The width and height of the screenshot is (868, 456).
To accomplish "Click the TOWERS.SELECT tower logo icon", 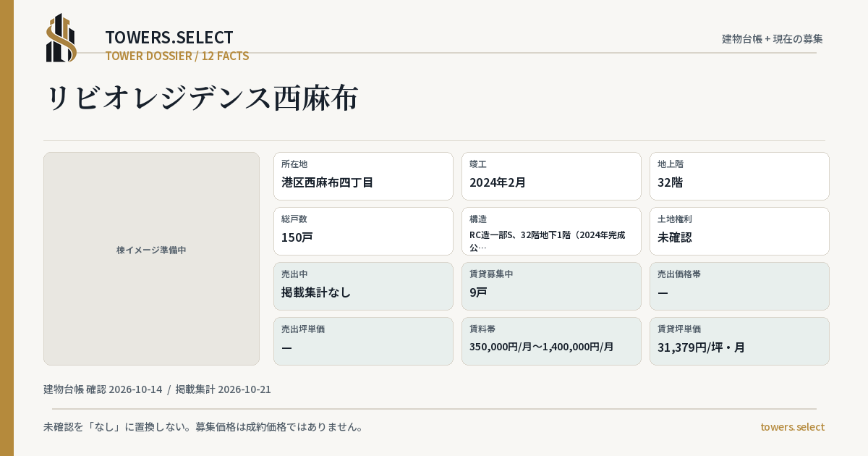I will [61, 38].
